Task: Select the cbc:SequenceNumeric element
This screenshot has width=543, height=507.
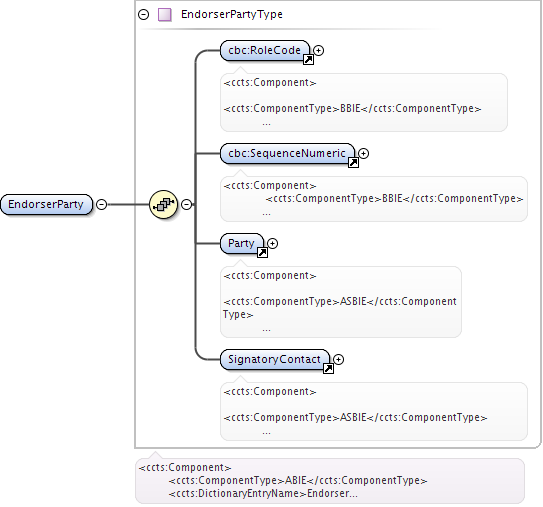Action: tap(287, 153)
